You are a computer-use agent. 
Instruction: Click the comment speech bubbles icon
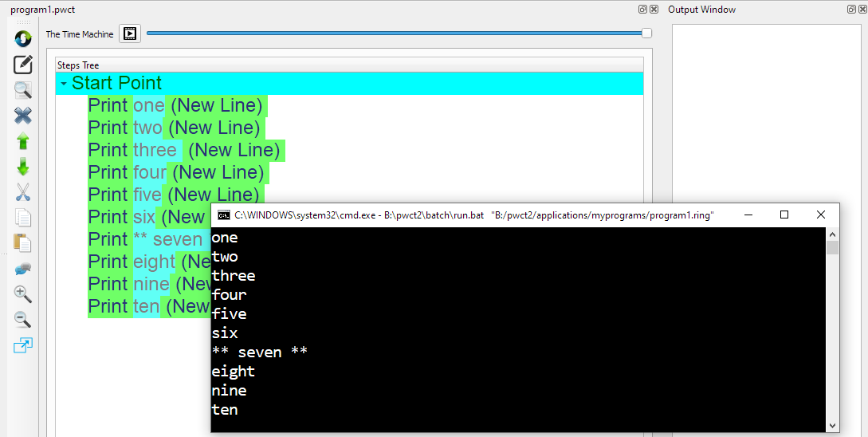[x=23, y=269]
